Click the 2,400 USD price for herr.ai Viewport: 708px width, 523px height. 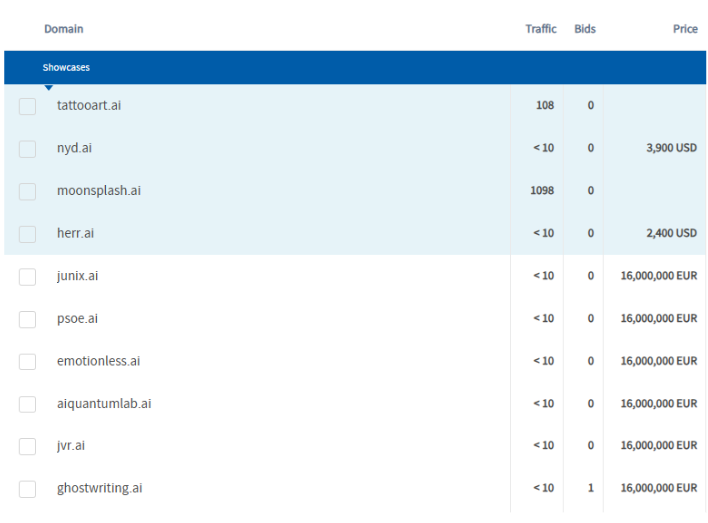coord(671,233)
